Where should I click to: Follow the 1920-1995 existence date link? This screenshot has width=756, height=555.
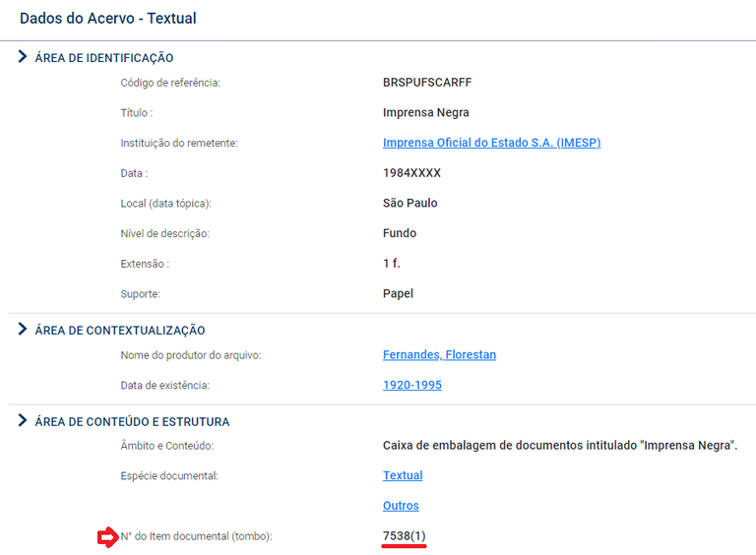pyautogui.click(x=412, y=385)
